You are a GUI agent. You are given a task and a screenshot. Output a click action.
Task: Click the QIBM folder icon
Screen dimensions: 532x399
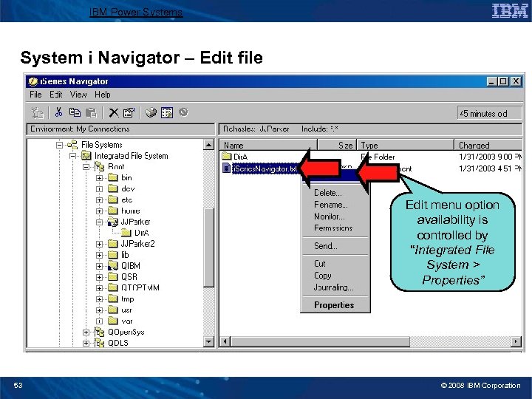pyautogui.click(x=112, y=266)
